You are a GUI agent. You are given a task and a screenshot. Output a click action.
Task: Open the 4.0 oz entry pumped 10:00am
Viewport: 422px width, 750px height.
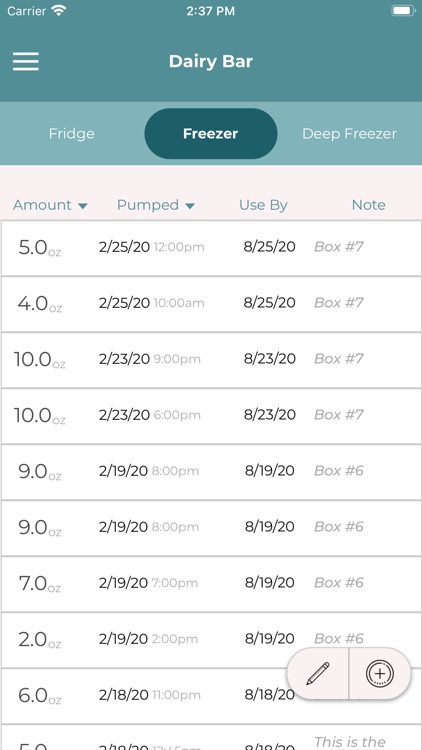[211, 304]
